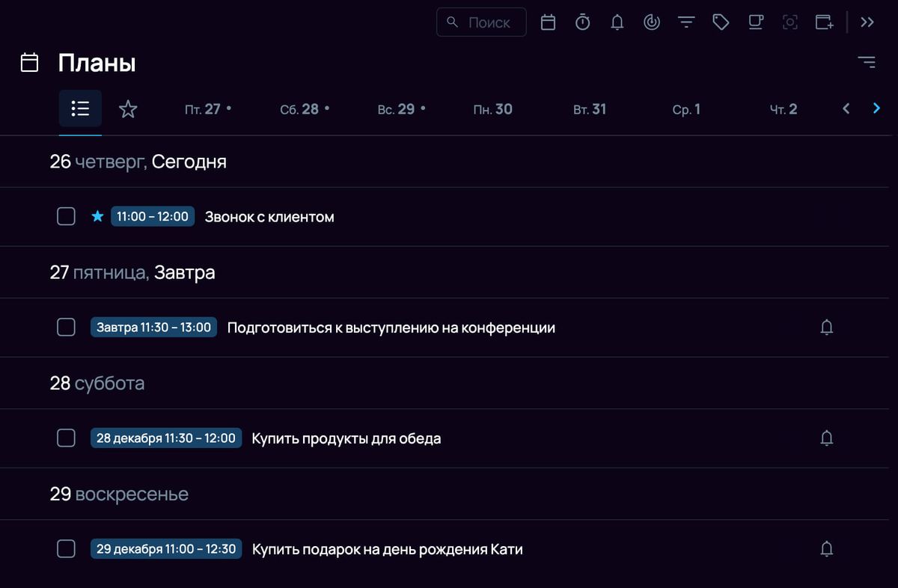Open the list view of Планы
898x588 pixels.
(x=80, y=108)
